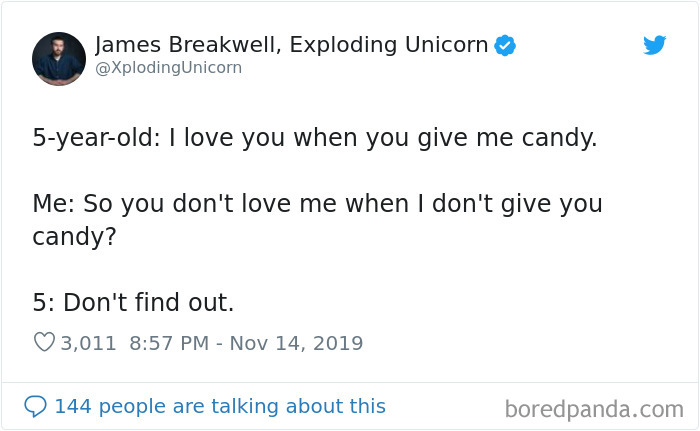The image size is (700, 431).
Task: Click the Exploding Unicorn part of the name
Action: (388, 45)
